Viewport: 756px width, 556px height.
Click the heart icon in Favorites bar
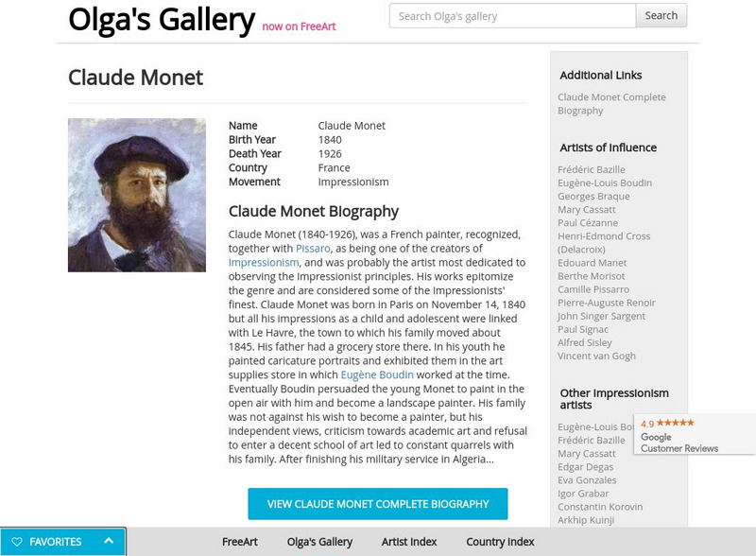point(17,542)
